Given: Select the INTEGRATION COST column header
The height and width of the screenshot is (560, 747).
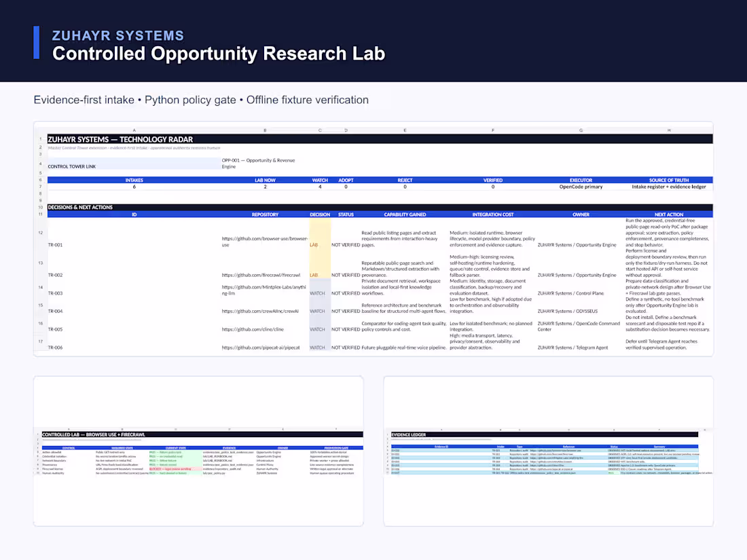Looking at the screenshot, I should (x=492, y=214).
